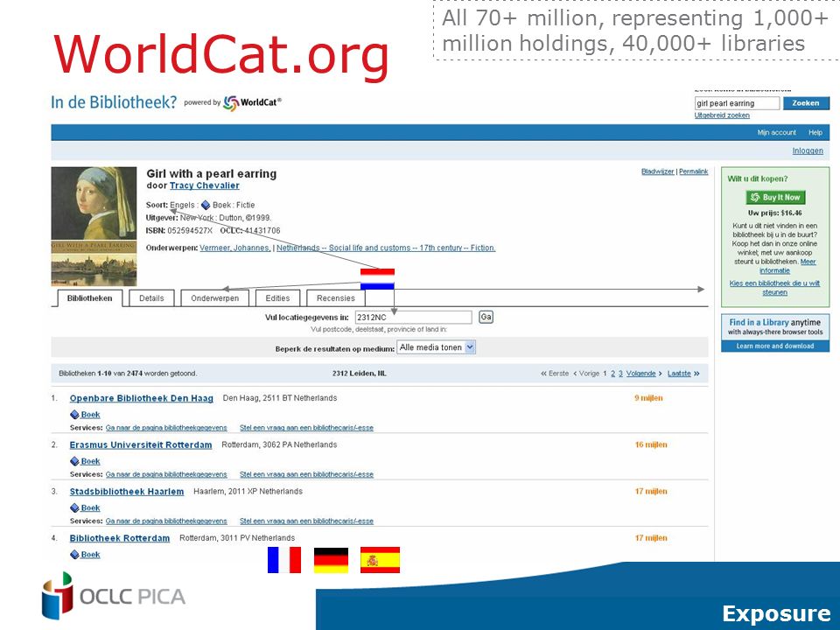Open Erasmus Universiteit Rotterdam library link
840x630 pixels.
click(x=141, y=445)
